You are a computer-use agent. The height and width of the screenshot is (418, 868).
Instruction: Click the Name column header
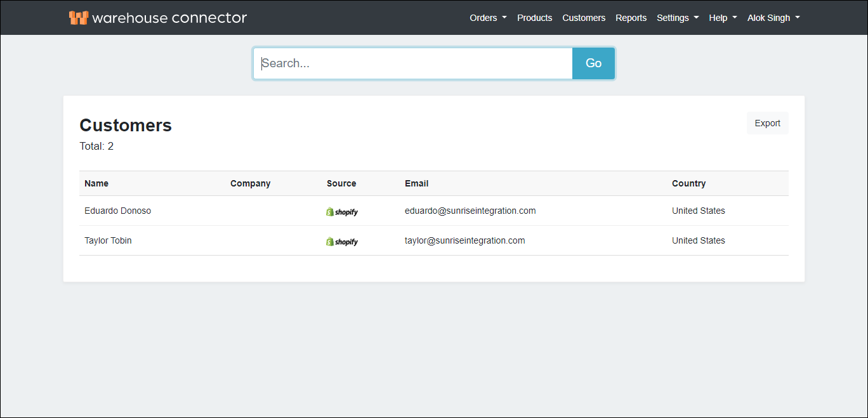[96, 183]
